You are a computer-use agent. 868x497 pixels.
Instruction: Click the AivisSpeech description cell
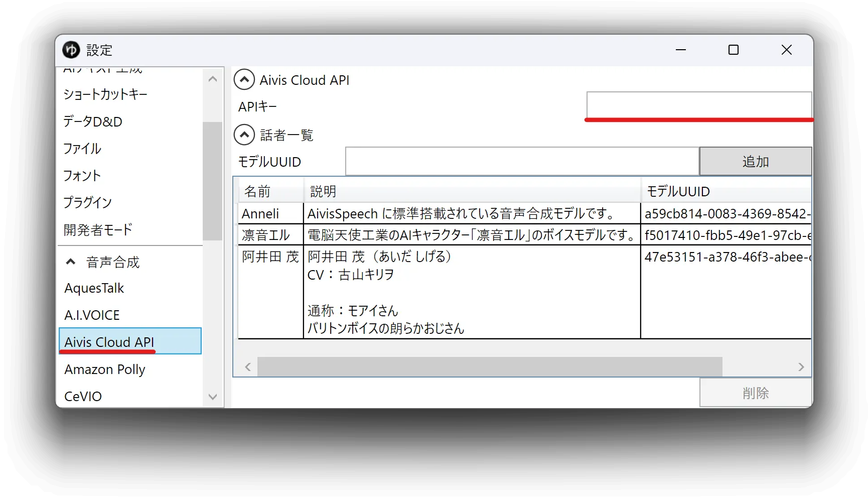(472, 213)
